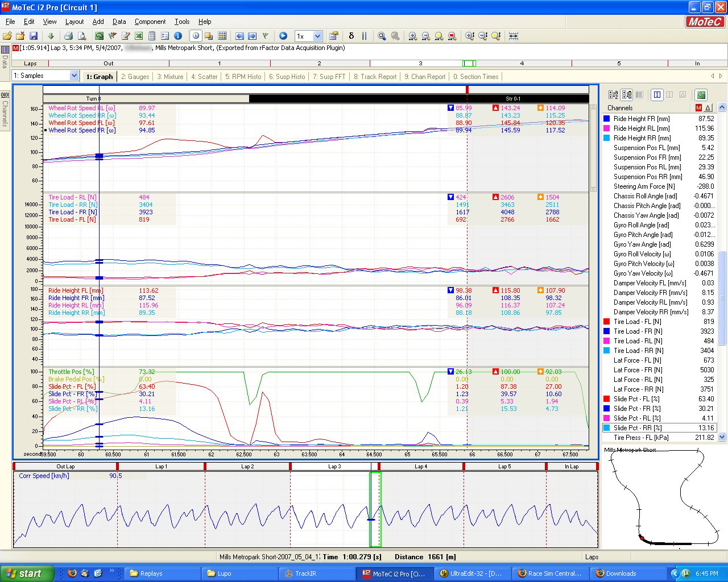Click horizontal zoom in icon
Viewport: 728px width, 582px height.
412,36
